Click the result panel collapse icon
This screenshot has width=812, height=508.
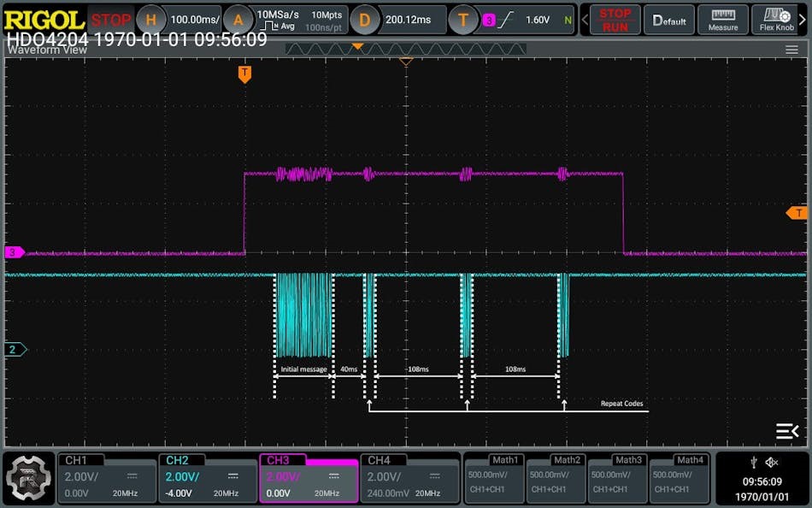point(787,431)
